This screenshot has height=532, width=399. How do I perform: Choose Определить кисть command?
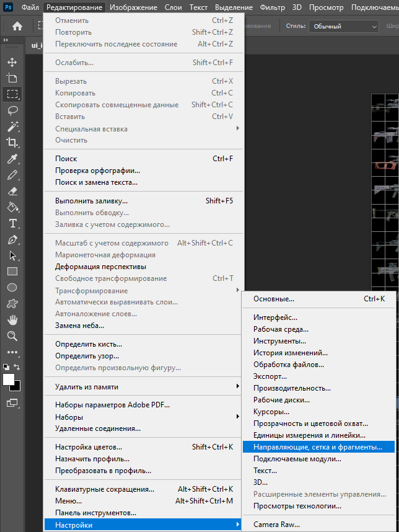pyautogui.click(x=144, y=344)
